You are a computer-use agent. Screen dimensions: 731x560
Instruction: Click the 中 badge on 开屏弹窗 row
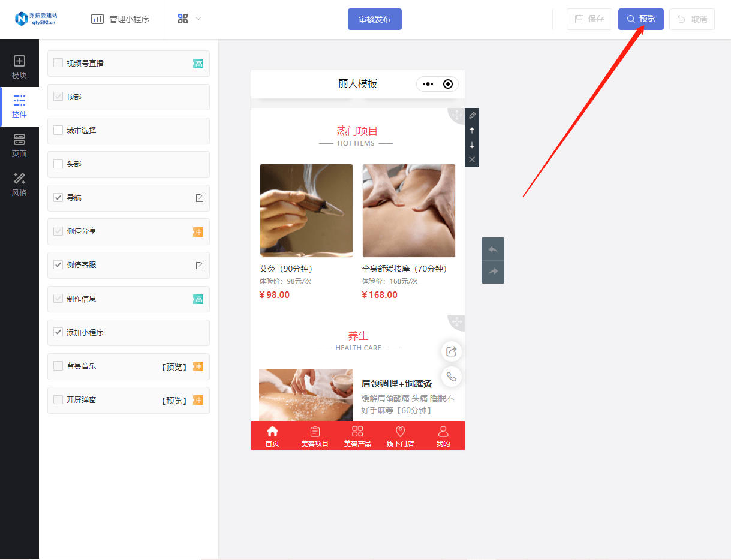point(198,400)
